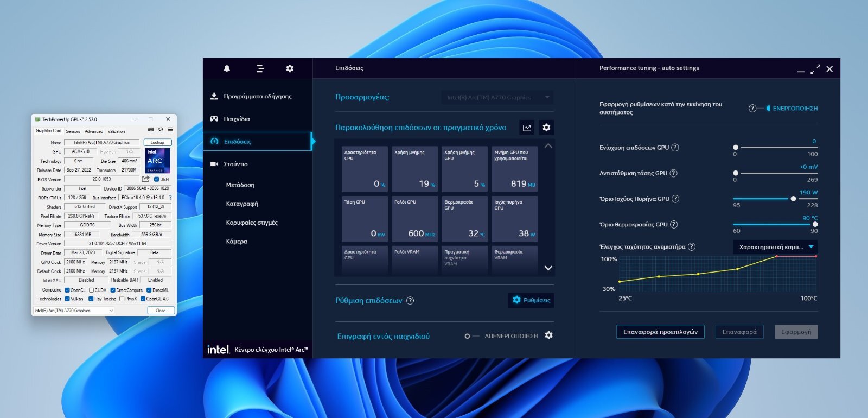This screenshot has width=868, height=418.
Task: Open real-time monitoring settings gear
Action: click(x=546, y=128)
